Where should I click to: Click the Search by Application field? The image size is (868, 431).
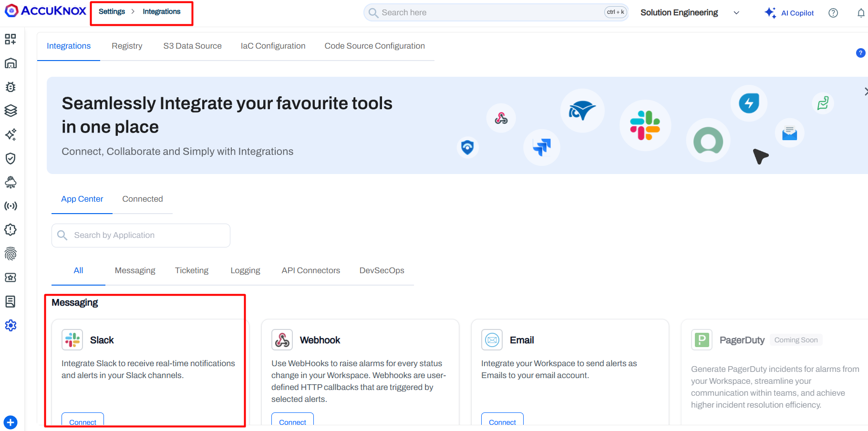[140, 235]
